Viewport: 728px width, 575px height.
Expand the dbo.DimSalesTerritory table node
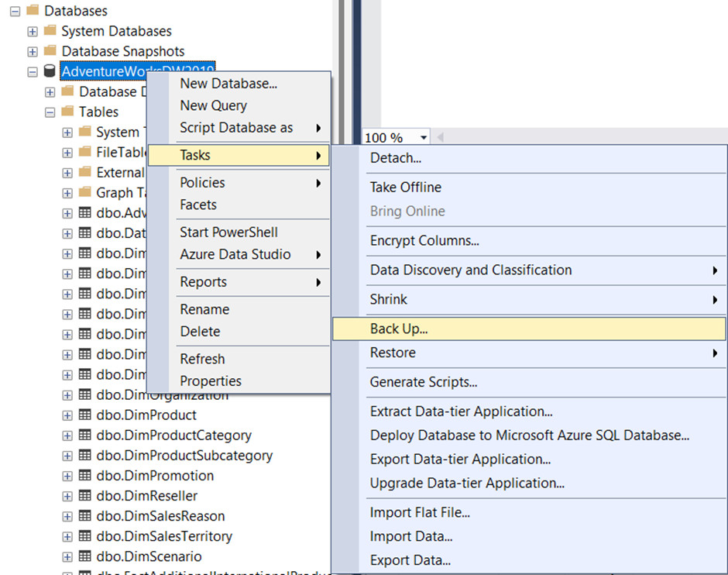coord(67,536)
